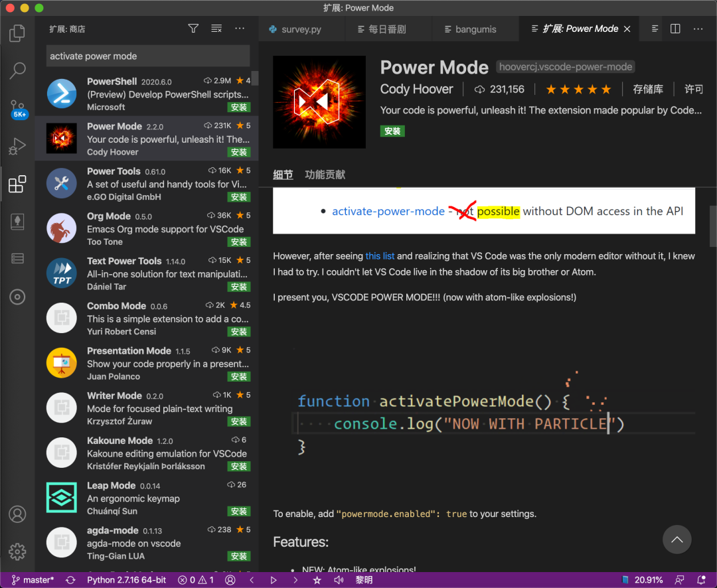This screenshot has width=717, height=588.
Task: Switch to survey.py editor tab
Action: 301,29
